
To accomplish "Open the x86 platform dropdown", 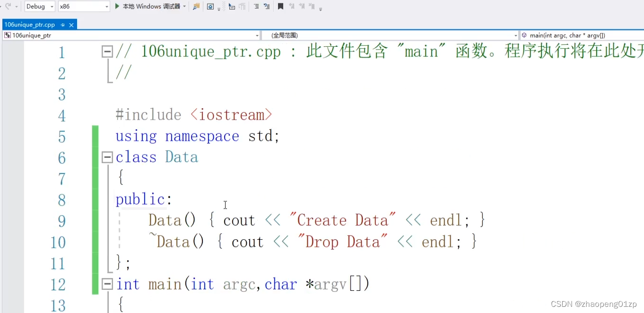I will [84, 6].
